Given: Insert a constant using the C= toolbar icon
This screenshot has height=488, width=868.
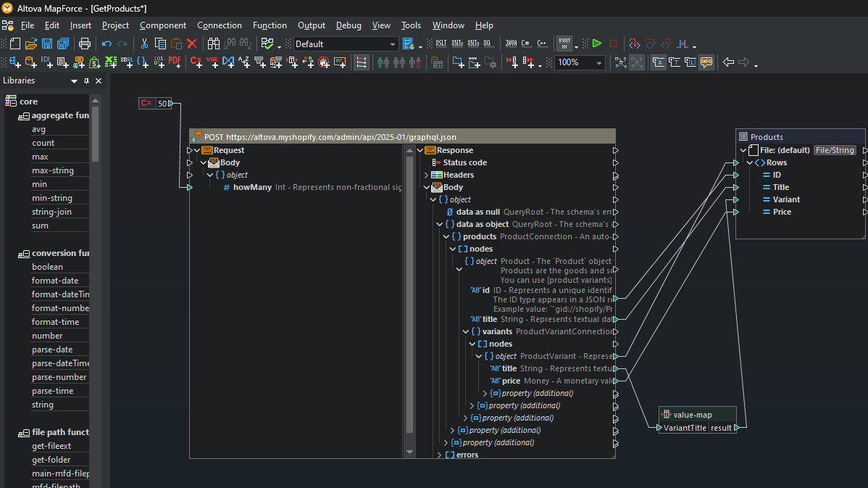Looking at the screenshot, I should click(x=194, y=62).
